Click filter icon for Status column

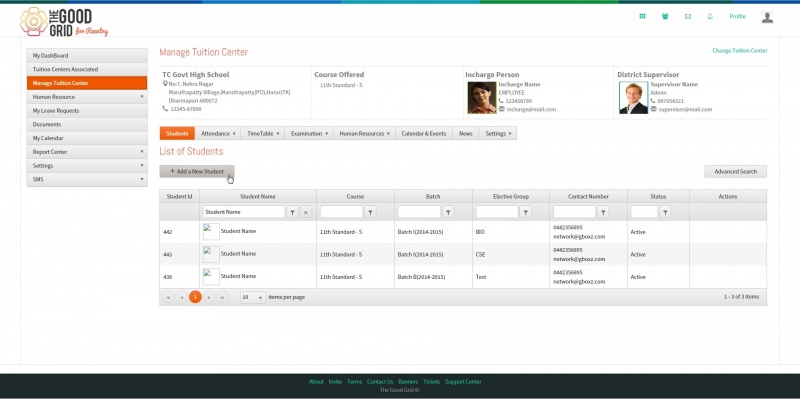(665, 212)
